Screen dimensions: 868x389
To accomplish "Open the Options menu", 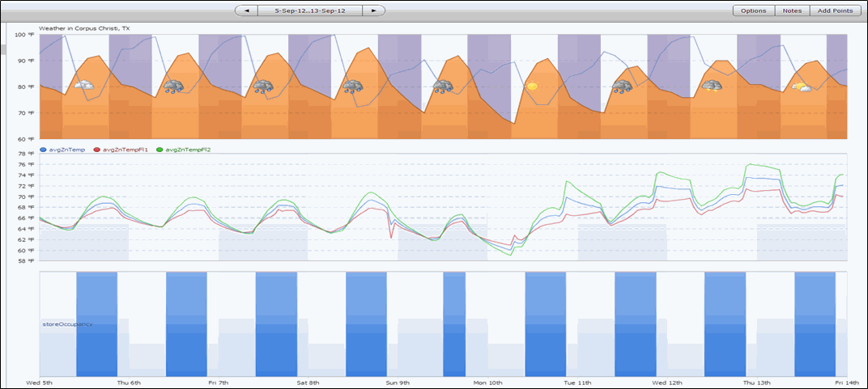I will (x=753, y=11).
